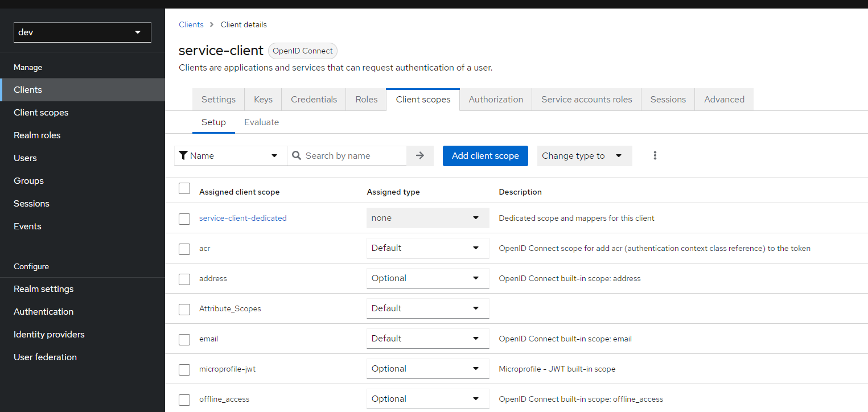Select the microprofile-jwt row checkbox
The image size is (868, 412).
tap(184, 369)
